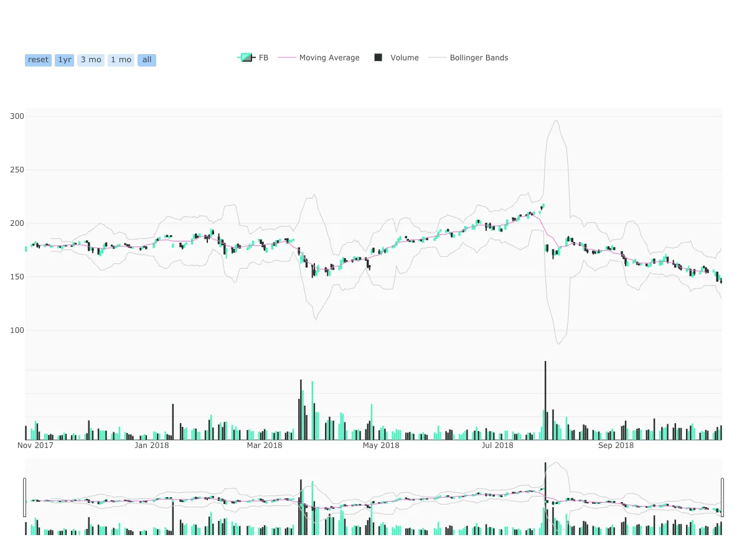Click the black Volume legend square
This screenshot has width=747, height=560.
(x=378, y=58)
